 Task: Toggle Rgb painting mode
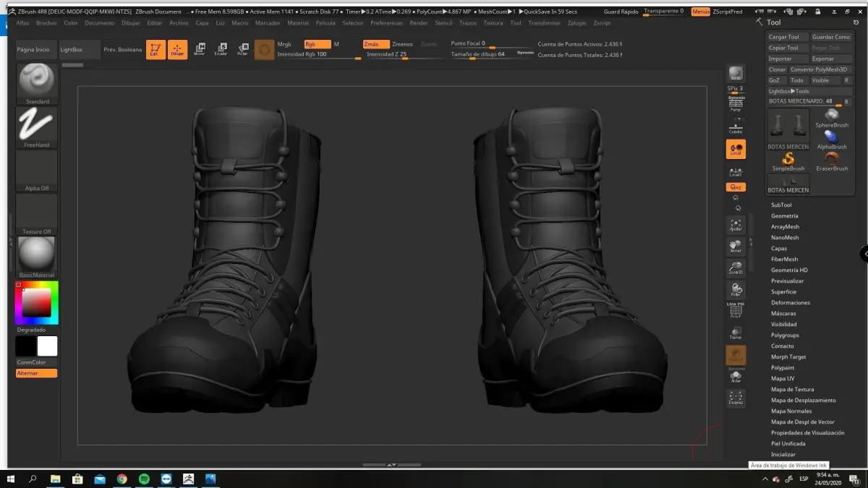tap(317, 44)
